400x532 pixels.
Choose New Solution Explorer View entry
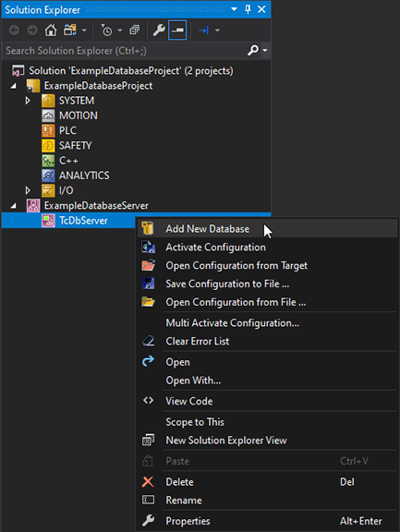coord(267,440)
